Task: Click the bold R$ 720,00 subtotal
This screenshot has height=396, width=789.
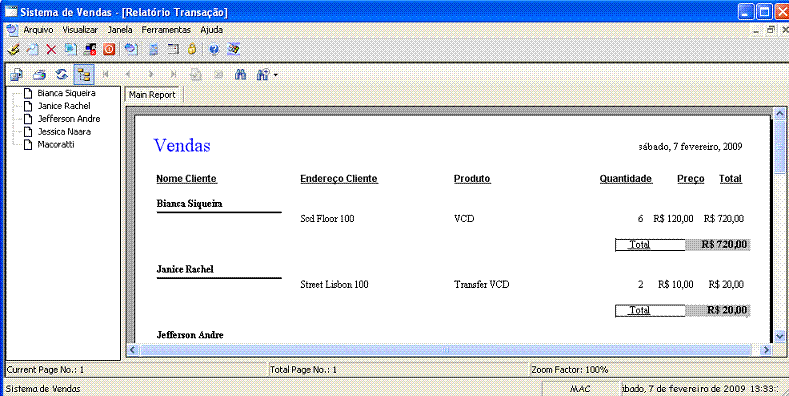Action: click(x=725, y=245)
